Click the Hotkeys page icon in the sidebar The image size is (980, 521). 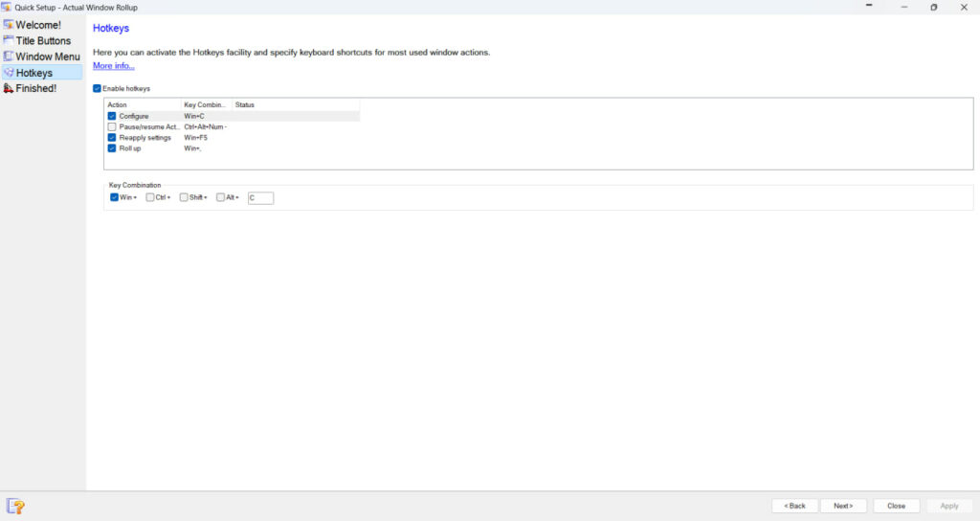click(8, 73)
